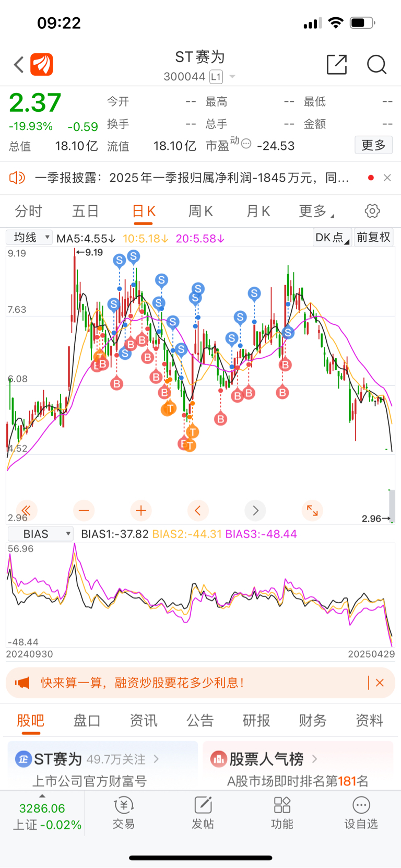Dismiss the quarterly report notice

(387, 178)
